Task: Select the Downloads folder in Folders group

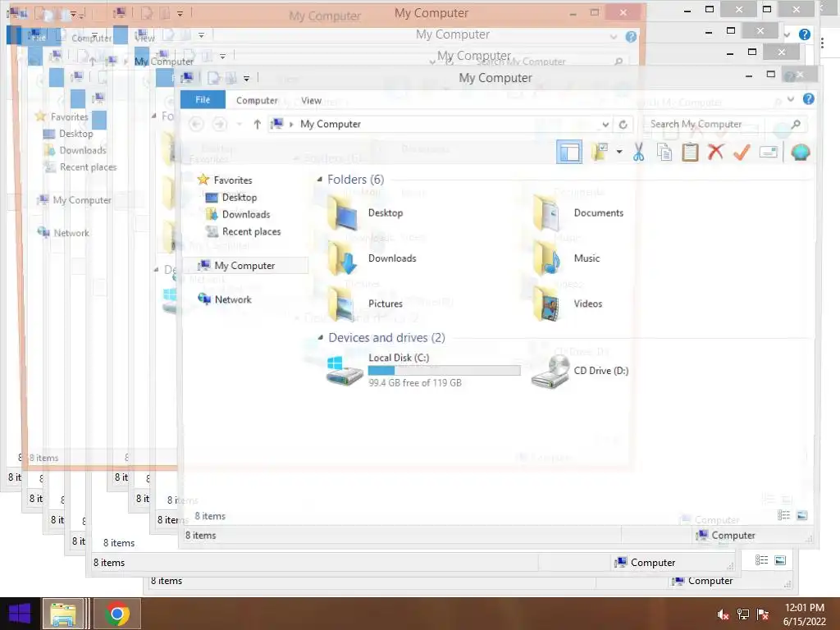Action: point(372,258)
